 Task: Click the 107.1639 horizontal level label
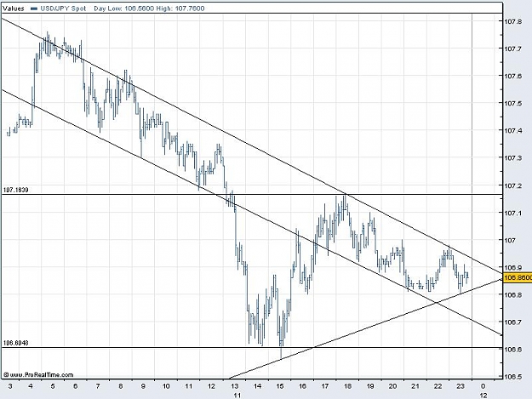(x=15, y=190)
